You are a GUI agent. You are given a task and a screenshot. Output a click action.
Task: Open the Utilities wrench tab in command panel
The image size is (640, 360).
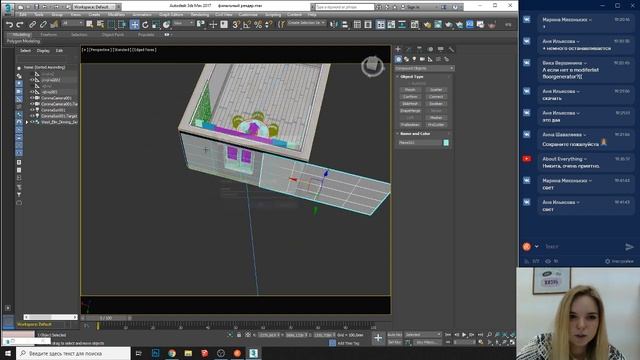point(451,49)
